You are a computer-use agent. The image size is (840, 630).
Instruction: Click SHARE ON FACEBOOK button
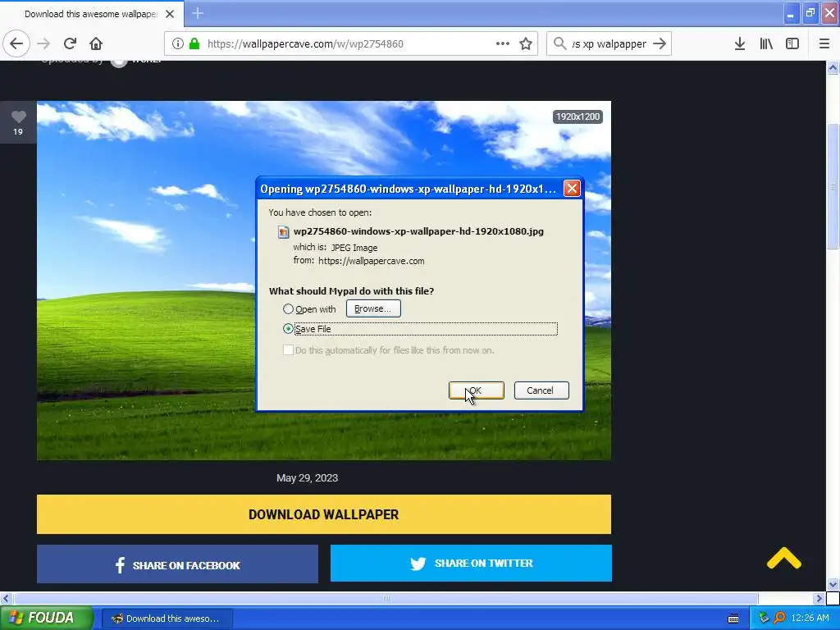tap(177, 564)
